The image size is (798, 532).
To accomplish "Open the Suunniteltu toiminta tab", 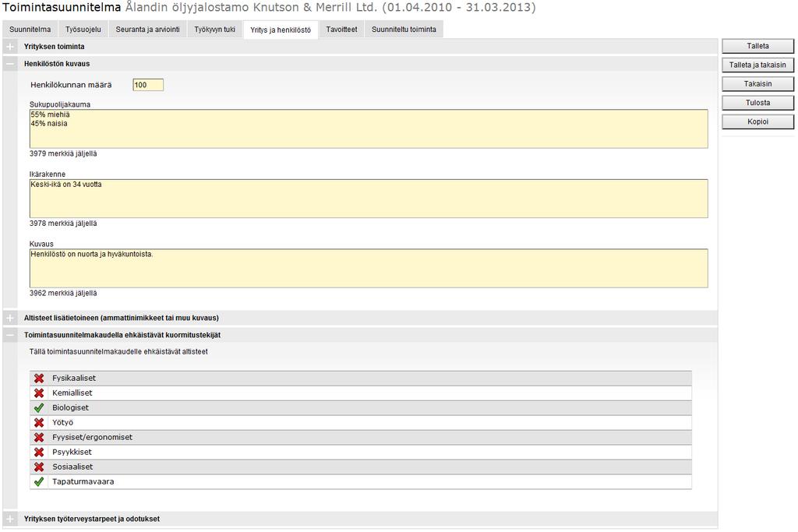I will pos(404,30).
